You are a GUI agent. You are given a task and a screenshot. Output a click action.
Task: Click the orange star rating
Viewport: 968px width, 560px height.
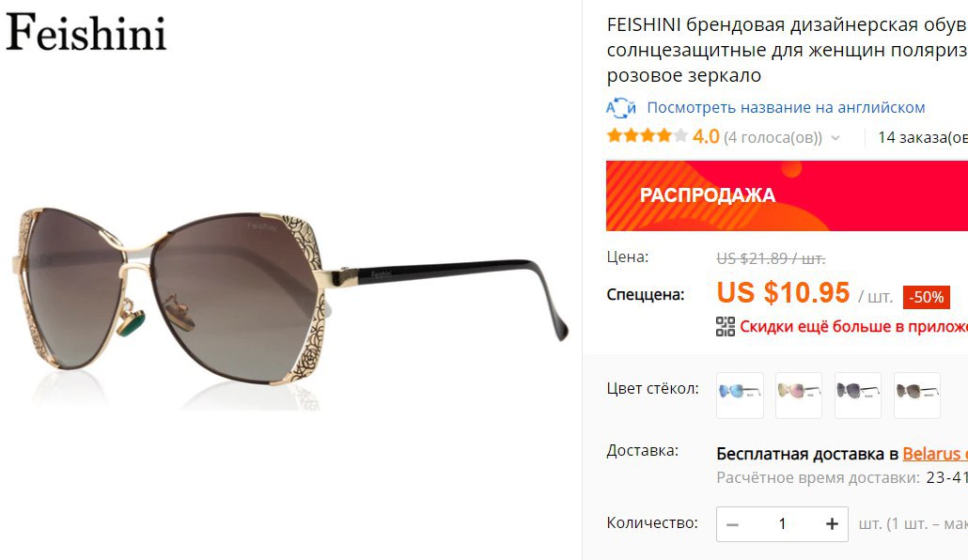coord(647,136)
